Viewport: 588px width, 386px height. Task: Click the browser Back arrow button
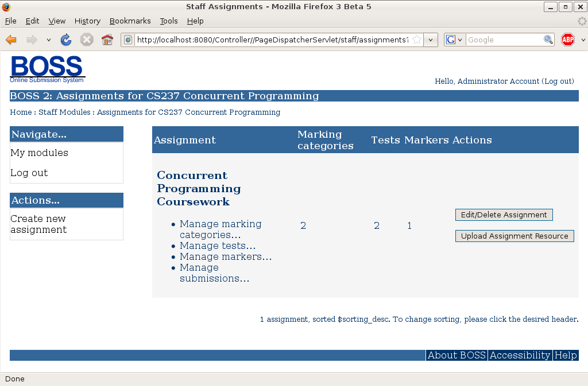point(11,40)
